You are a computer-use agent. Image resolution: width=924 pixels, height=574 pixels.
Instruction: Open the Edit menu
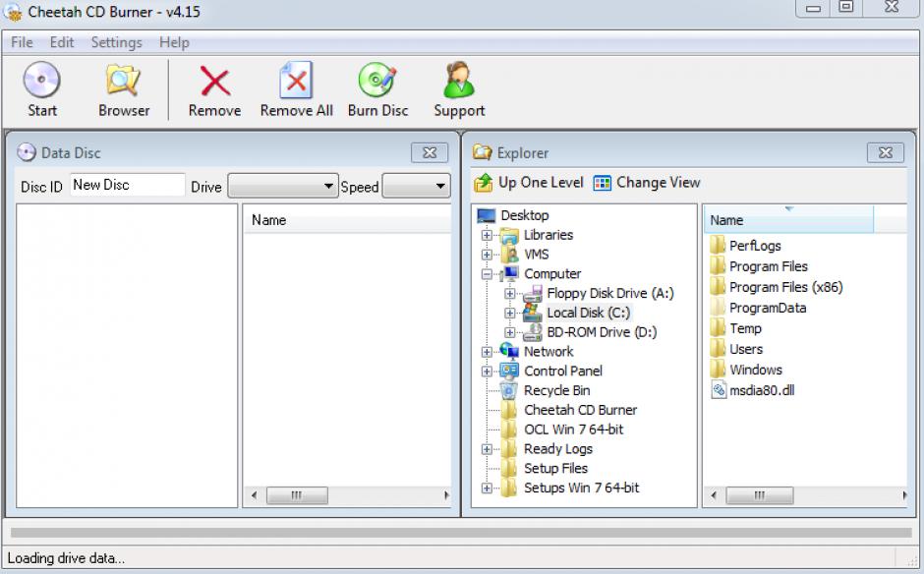coord(61,42)
